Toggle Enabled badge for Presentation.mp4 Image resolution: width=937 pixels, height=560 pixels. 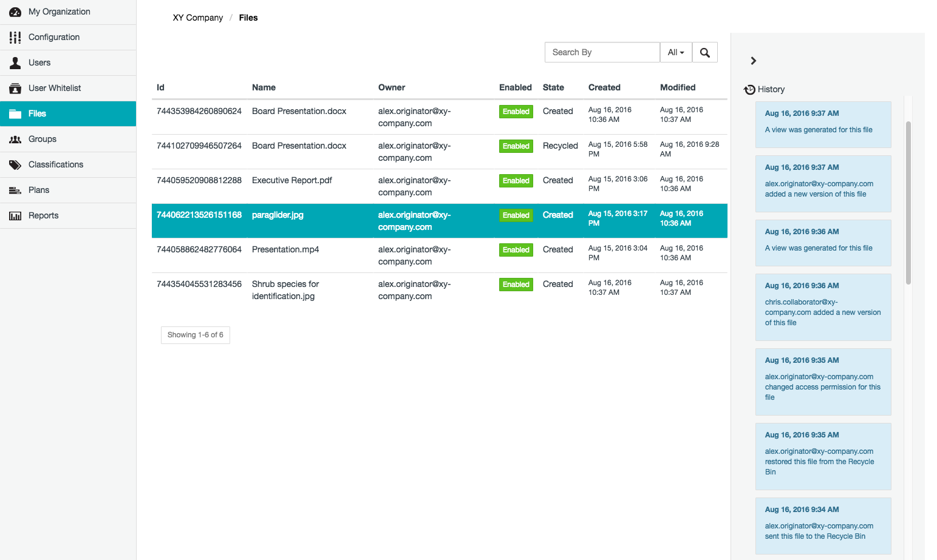pyautogui.click(x=516, y=250)
